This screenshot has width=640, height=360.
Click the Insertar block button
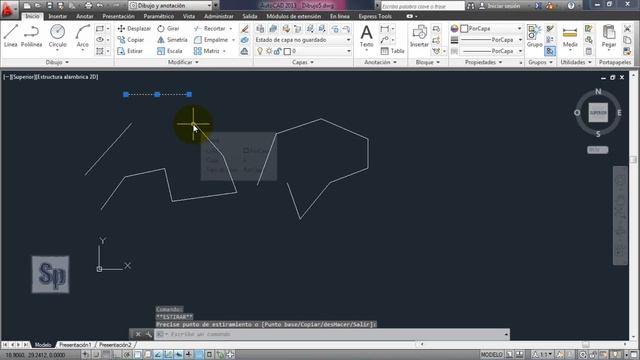coord(419,37)
